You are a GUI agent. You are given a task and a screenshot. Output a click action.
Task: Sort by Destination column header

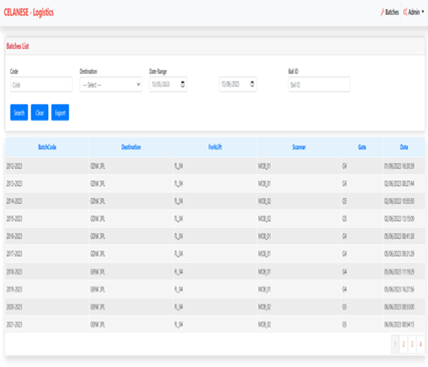click(x=131, y=147)
